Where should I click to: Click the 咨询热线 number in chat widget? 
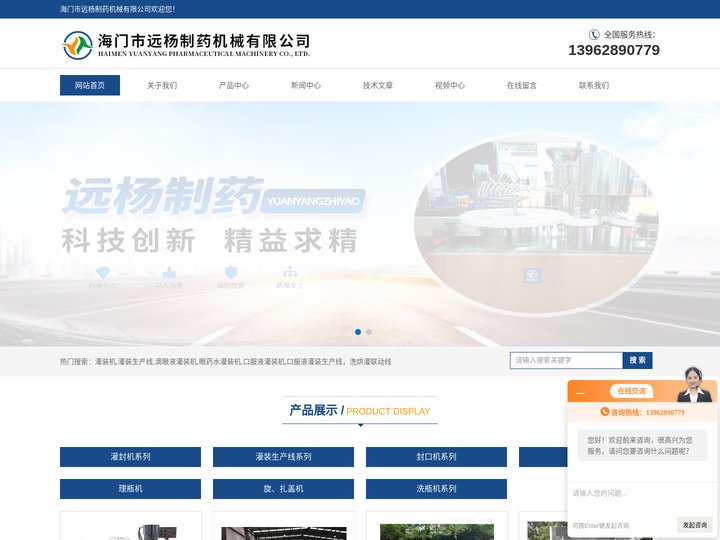coord(665,412)
